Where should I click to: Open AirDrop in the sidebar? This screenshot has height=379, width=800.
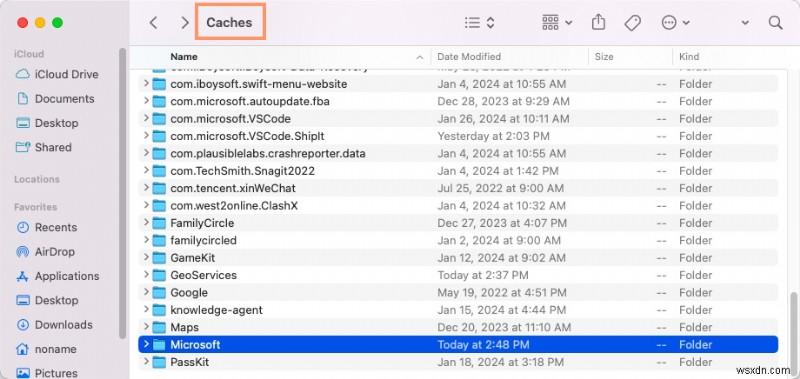coord(45,251)
